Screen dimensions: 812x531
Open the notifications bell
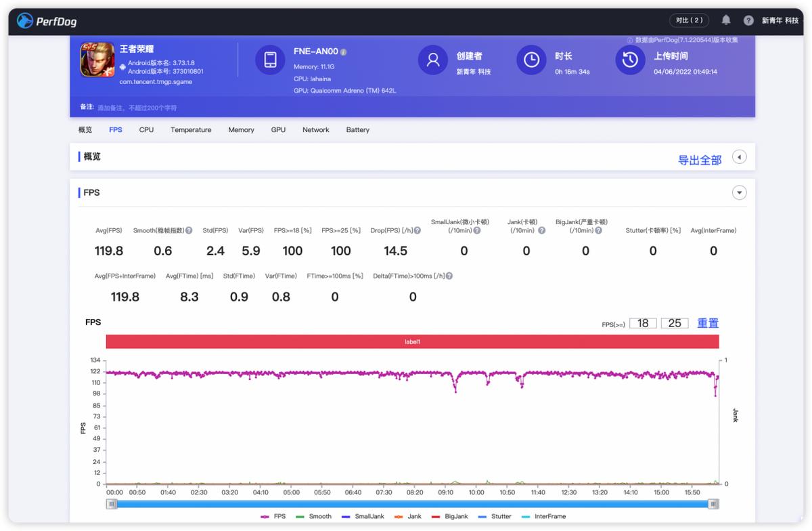click(726, 20)
